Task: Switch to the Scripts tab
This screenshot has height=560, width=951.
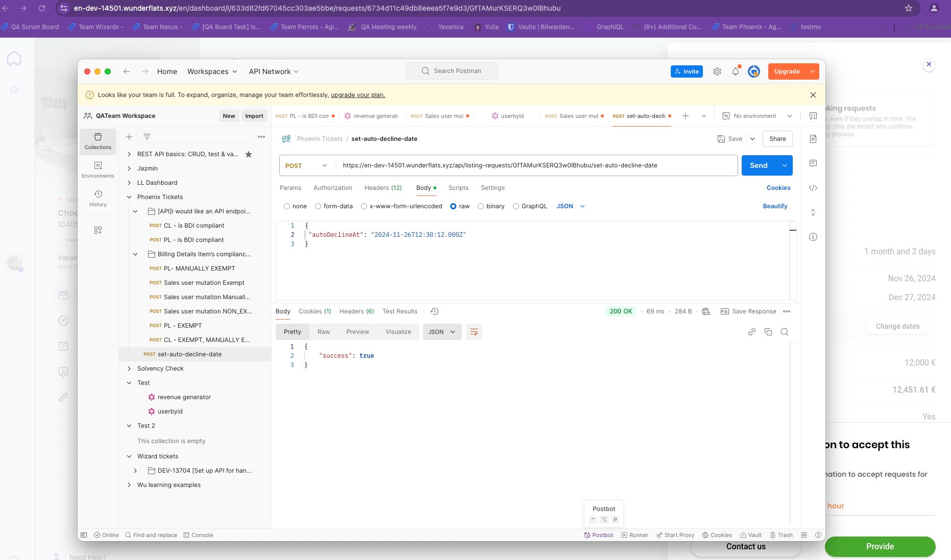Action: (458, 188)
